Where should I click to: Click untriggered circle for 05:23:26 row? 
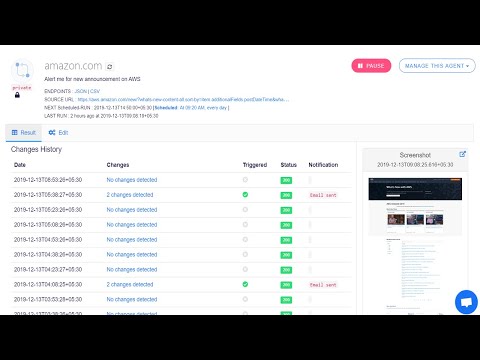point(245,210)
